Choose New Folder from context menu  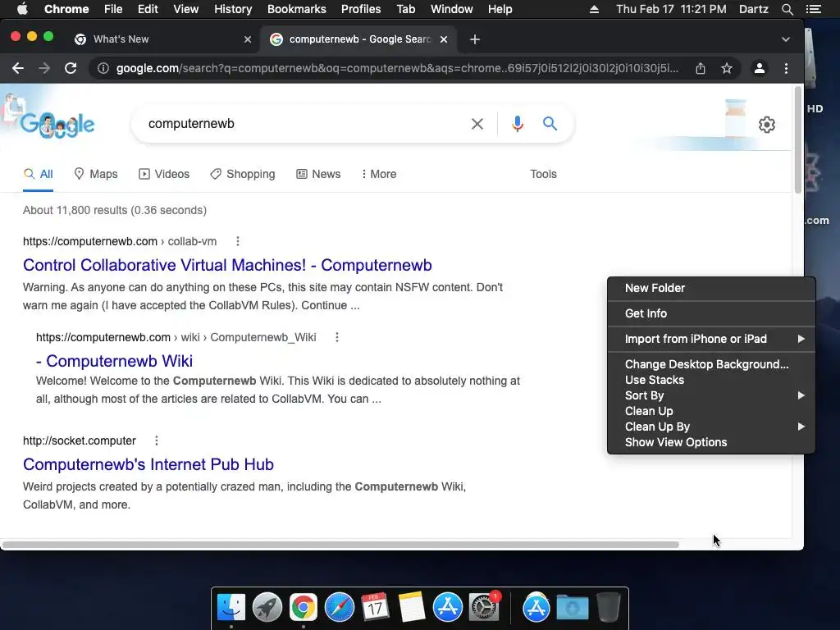tap(711, 288)
